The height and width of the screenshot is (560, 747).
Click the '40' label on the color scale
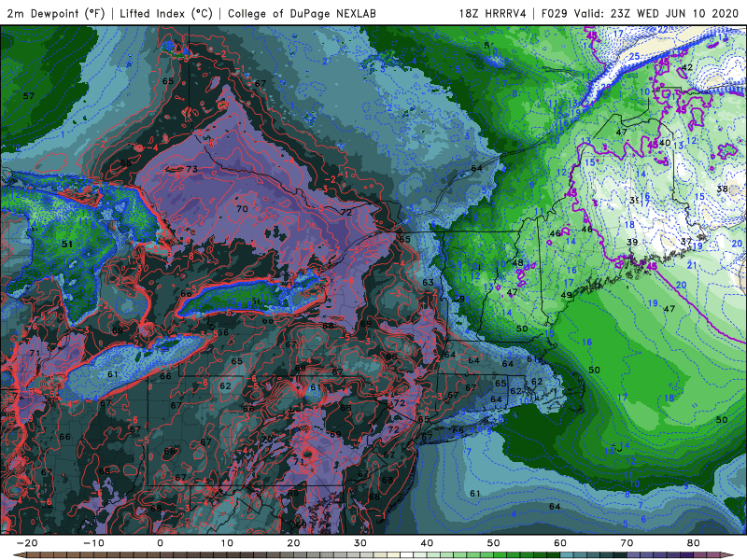(x=427, y=543)
